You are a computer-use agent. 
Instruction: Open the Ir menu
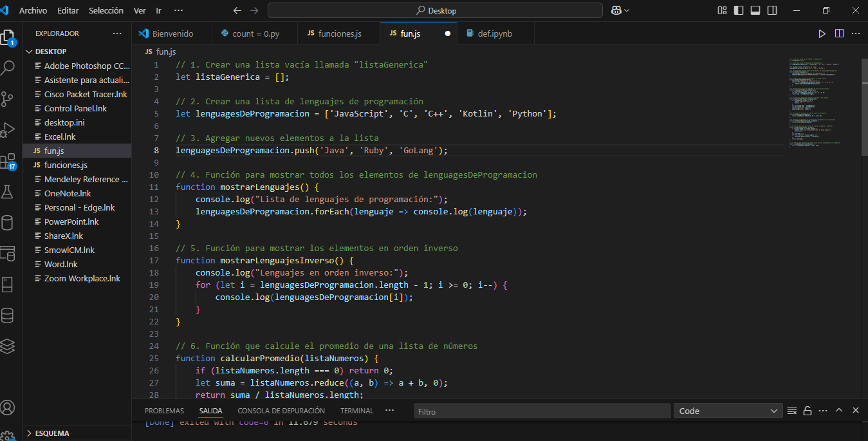pyautogui.click(x=159, y=10)
